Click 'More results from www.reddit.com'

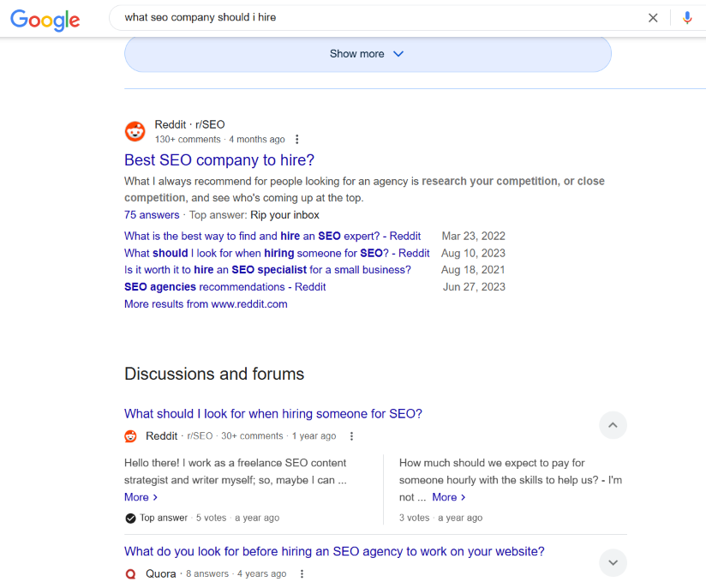pyautogui.click(x=206, y=304)
